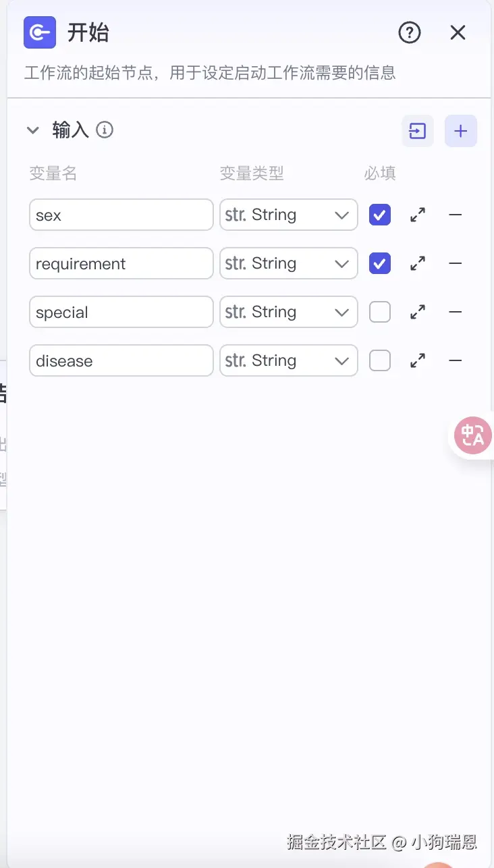
Task: Click the import input icon button
Action: [x=418, y=131]
